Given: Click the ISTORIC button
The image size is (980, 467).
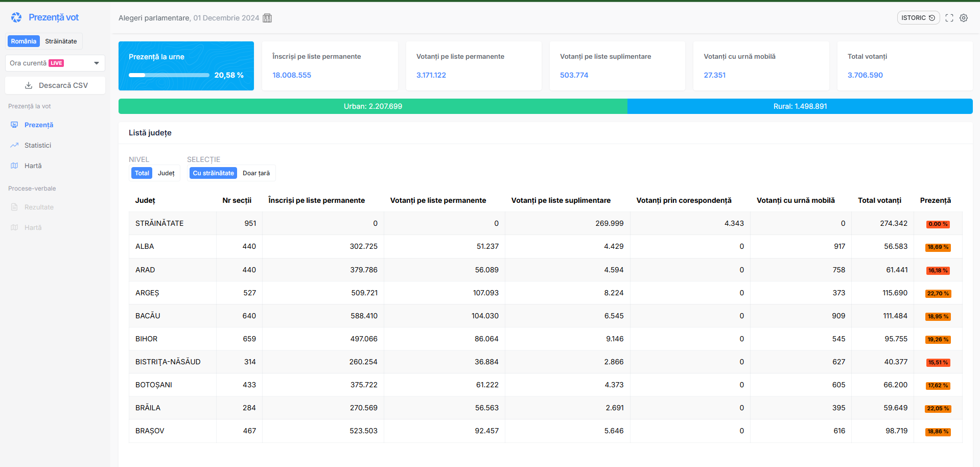Looking at the screenshot, I should pos(918,18).
